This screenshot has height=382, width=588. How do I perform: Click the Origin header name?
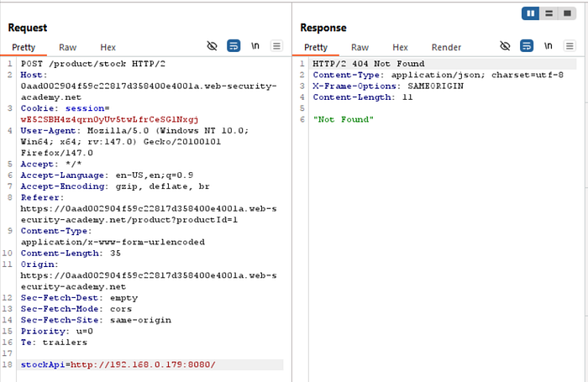tap(37, 264)
